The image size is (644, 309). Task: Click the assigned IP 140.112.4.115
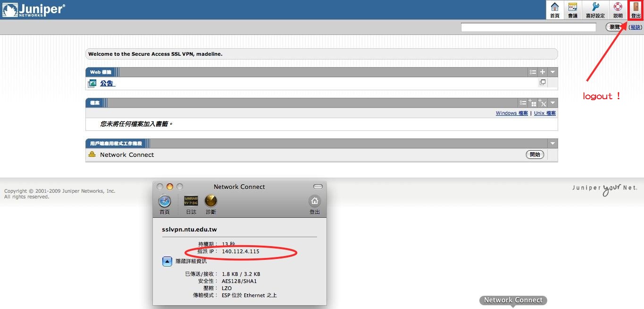[x=241, y=251]
